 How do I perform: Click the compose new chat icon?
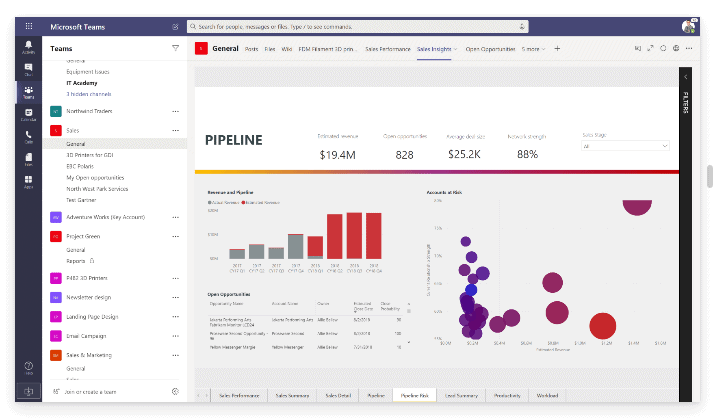[175, 27]
